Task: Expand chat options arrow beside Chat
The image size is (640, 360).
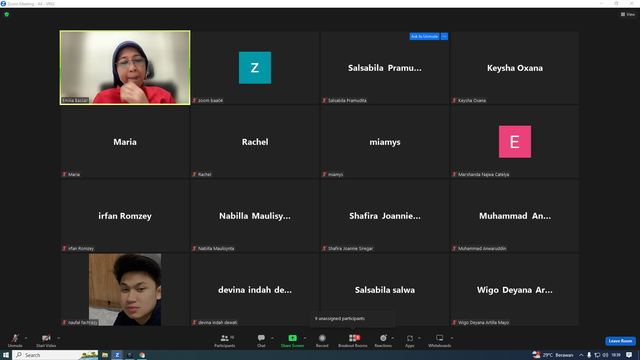Action: tap(272, 338)
